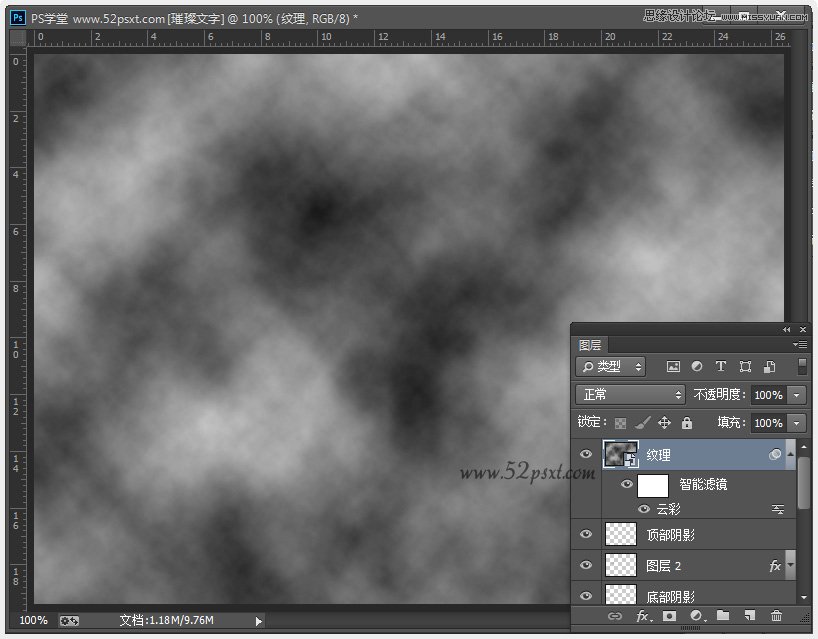Create new fill or adjustment layer
818x639 pixels.
coord(697,616)
